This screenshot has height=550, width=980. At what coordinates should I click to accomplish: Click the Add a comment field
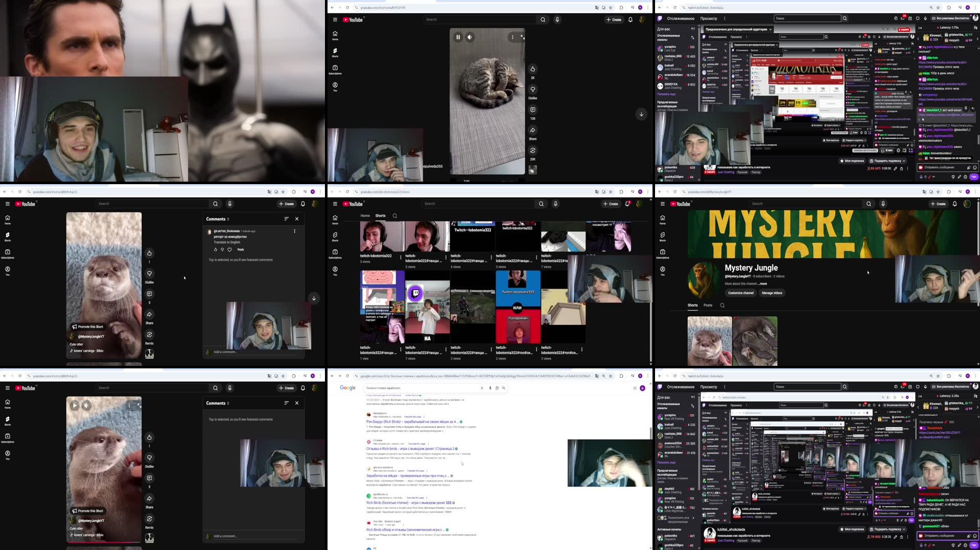225,351
